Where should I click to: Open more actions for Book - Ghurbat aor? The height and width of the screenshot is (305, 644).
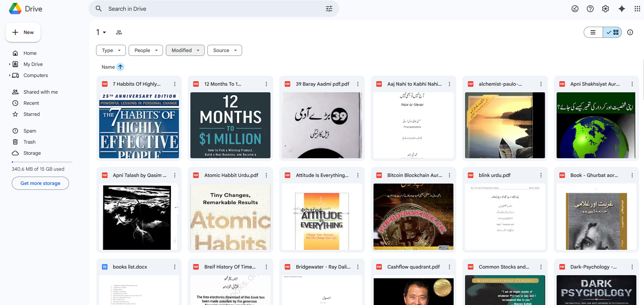click(632, 175)
